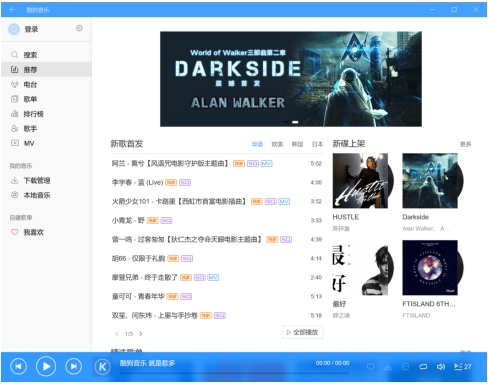This screenshot has width=488, height=384.
Task: Click the playback progress bar
Action: pyautogui.click(x=234, y=373)
